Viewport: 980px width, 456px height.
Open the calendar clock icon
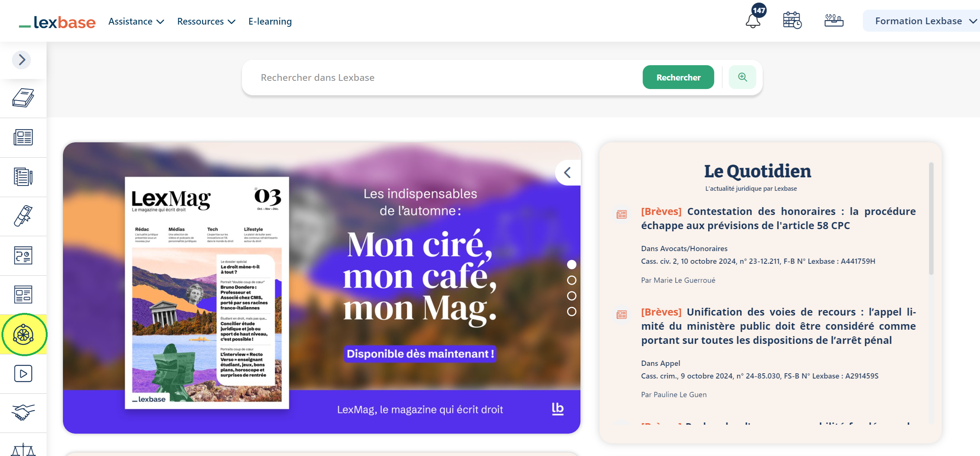coord(792,20)
